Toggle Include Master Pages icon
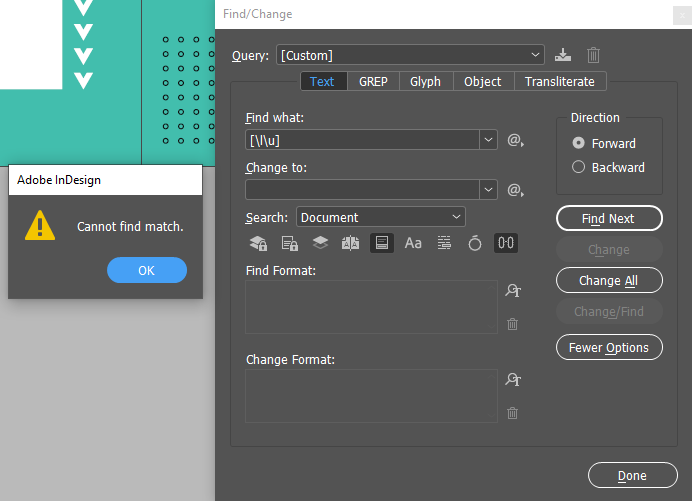 point(350,243)
